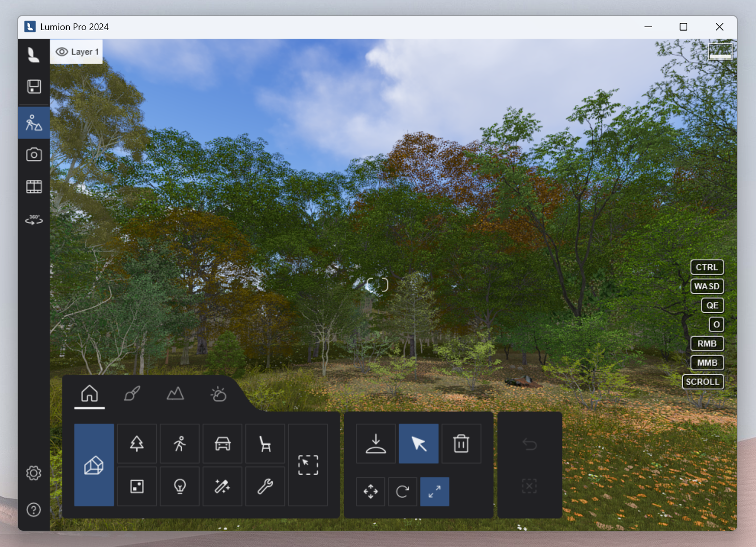Toggle the Scale object mode
Screen dimensions: 756x547
click(434, 491)
